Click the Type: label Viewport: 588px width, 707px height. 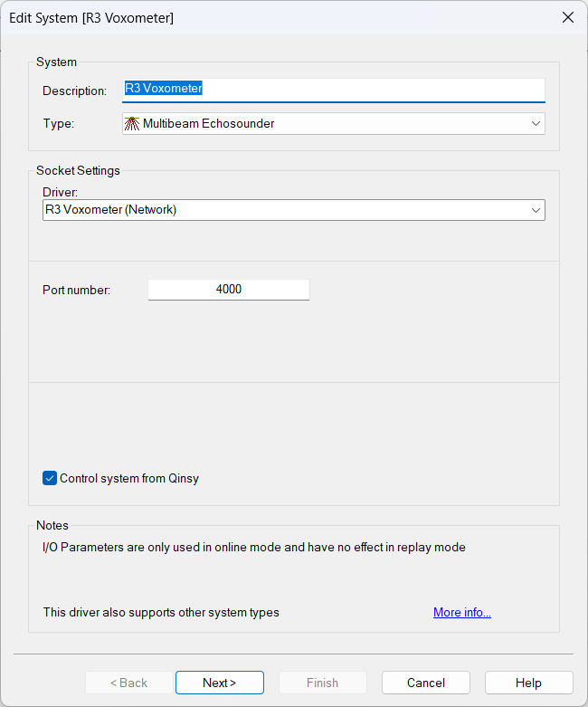pyautogui.click(x=59, y=123)
